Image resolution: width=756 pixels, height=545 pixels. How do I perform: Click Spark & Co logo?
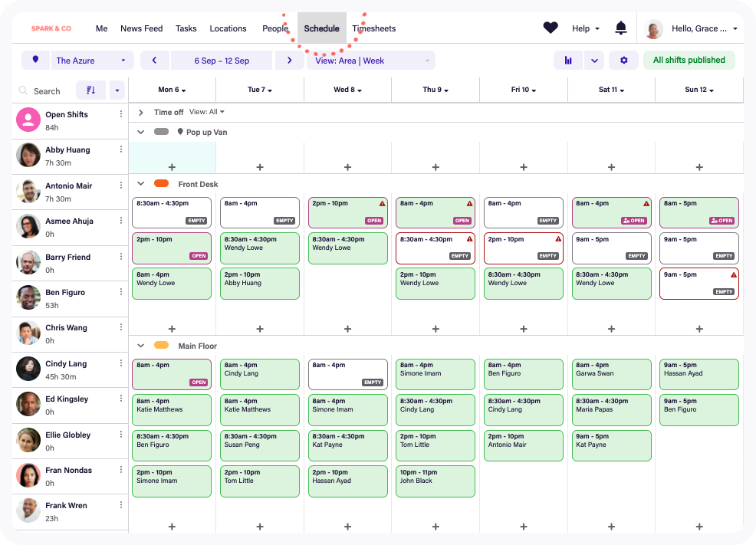tap(51, 28)
